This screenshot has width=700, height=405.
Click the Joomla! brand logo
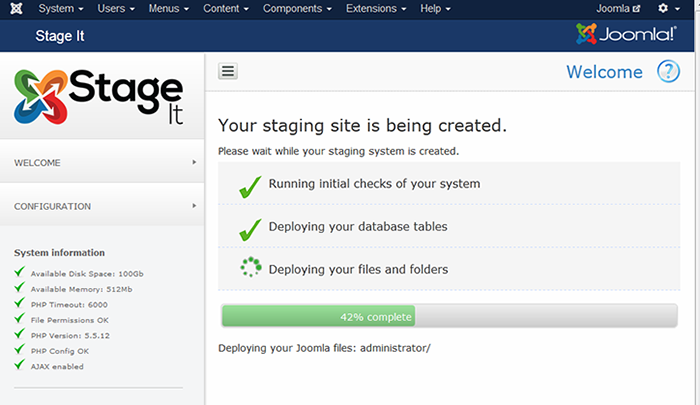[x=626, y=33]
